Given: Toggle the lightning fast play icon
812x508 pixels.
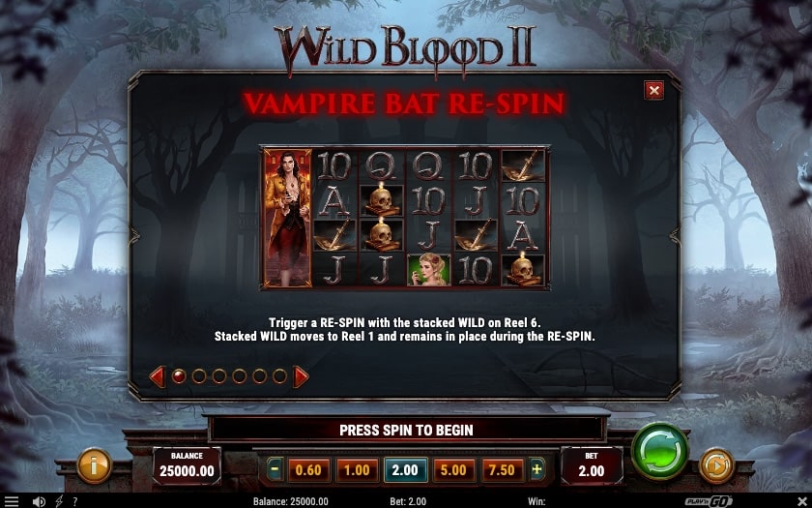Looking at the screenshot, I should tap(59, 501).
